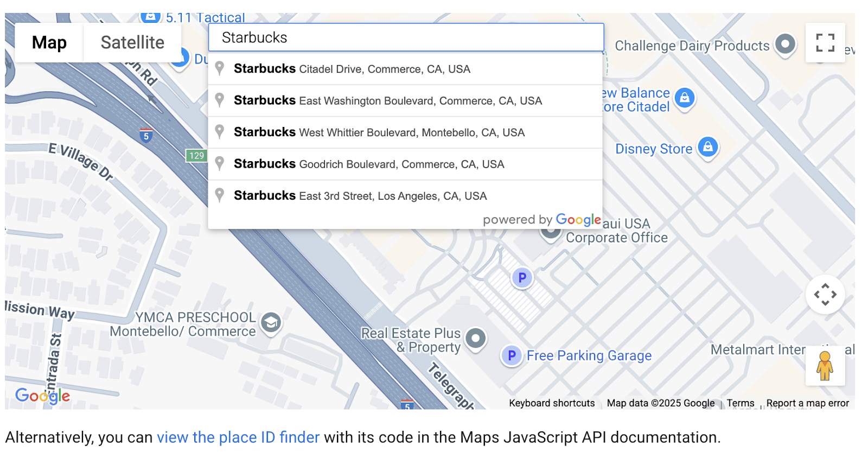Switch to Map view
The image size is (868, 459).
(49, 42)
